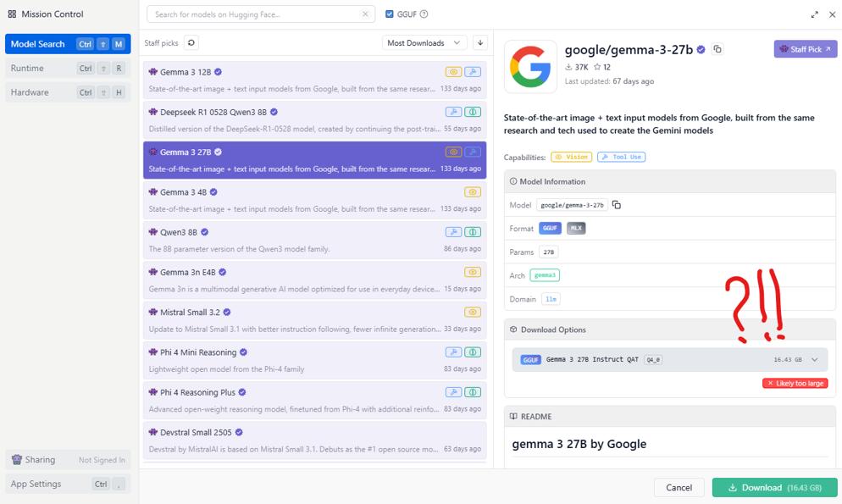Screen dimensions: 842x504
Task: Copy the google/gemma-3-27b title name
Action: click(x=717, y=49)
